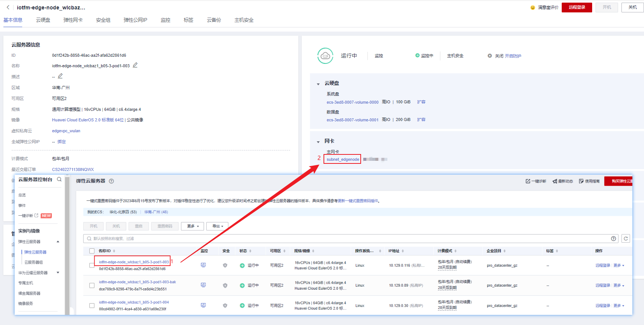Click the back arrow beside the server name
The height and width of the screenshot is (325, 644).
coord(8,7)
